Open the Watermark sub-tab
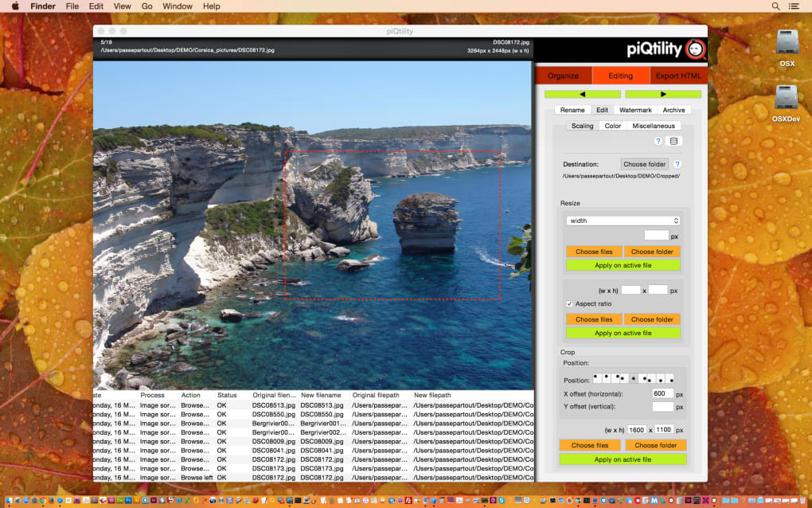Viewport: 812px width, 508px height. [635, 111]
